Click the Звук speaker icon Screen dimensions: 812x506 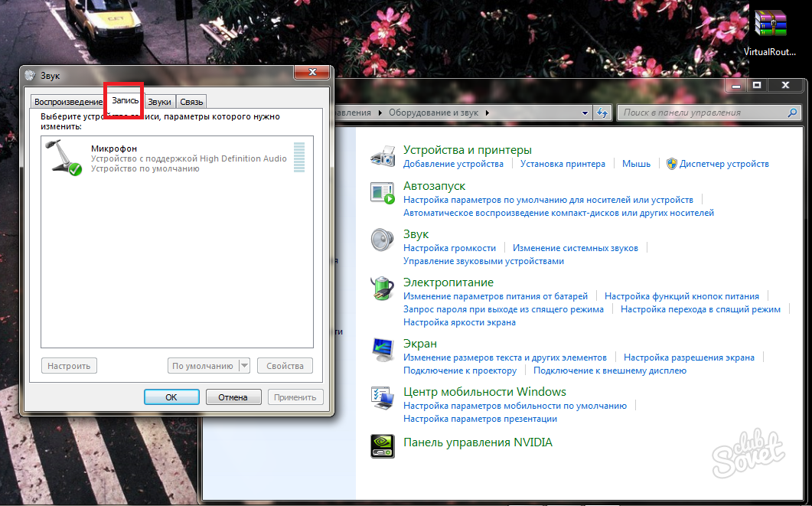tap(383, 240)
